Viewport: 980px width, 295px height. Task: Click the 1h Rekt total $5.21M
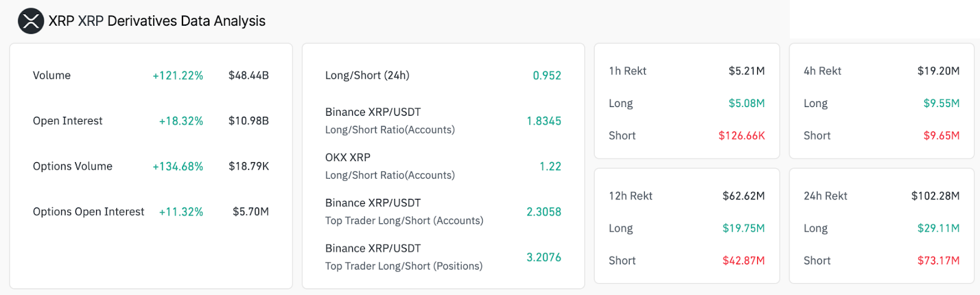coord(746,71)
